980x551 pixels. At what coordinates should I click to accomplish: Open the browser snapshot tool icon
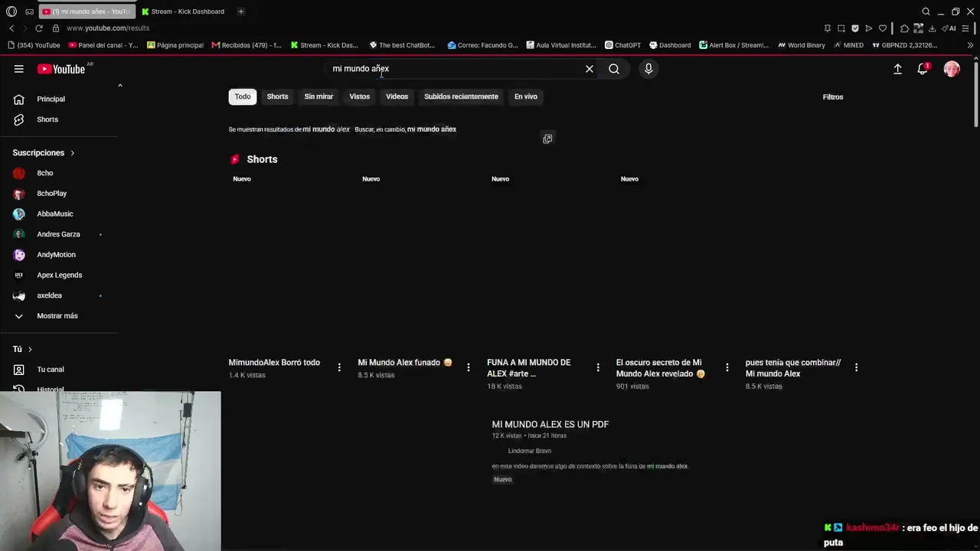coord(841,28)
